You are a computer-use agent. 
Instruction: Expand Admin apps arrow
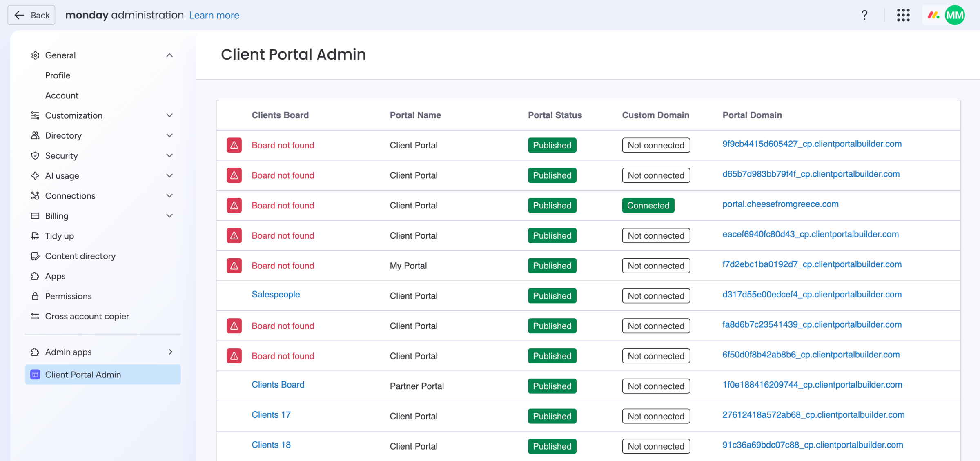tap(171, 352)
